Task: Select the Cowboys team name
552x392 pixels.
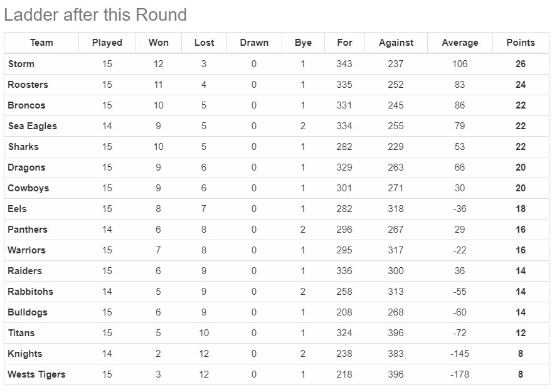Action: click(x=28, y=188)
